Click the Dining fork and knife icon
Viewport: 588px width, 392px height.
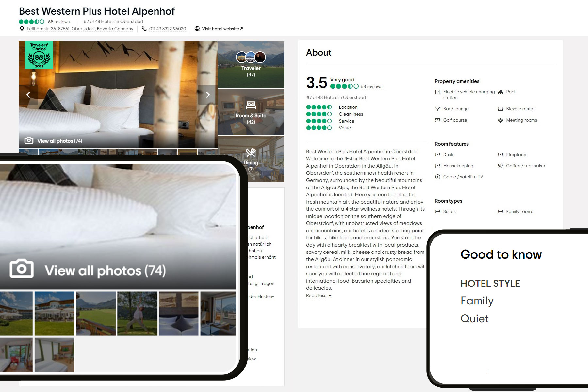point(251,152)
